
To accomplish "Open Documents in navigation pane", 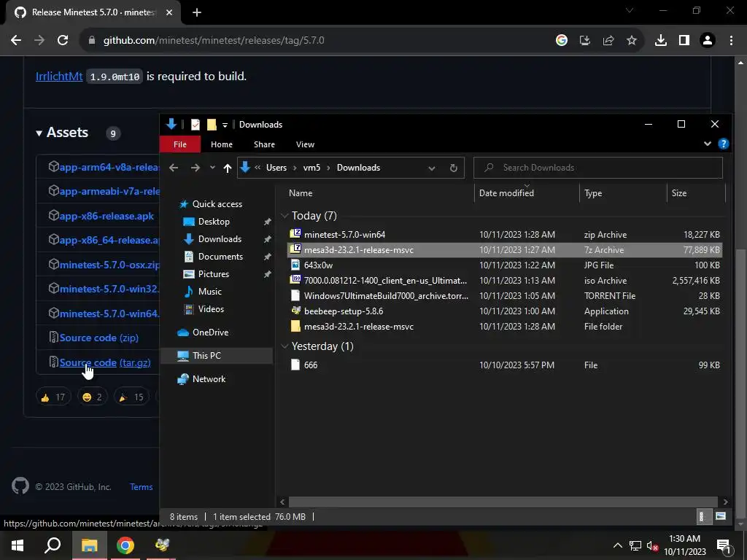I will point(220,256).
